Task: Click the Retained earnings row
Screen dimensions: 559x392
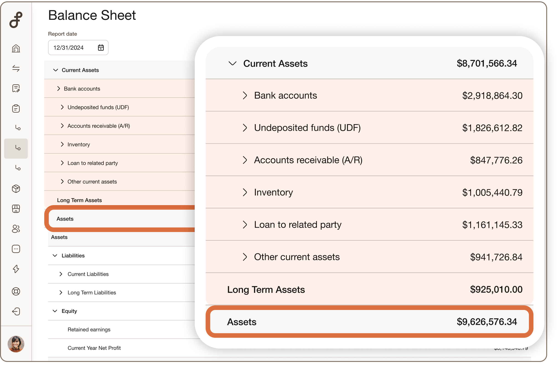Action: click(x=89, y=330)
